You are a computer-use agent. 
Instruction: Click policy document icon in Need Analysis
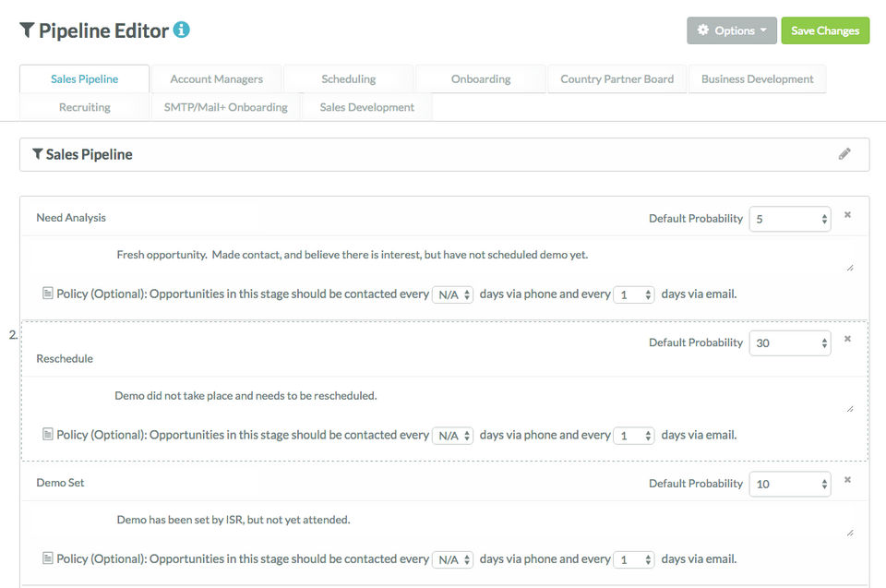[x=48, y=294]
